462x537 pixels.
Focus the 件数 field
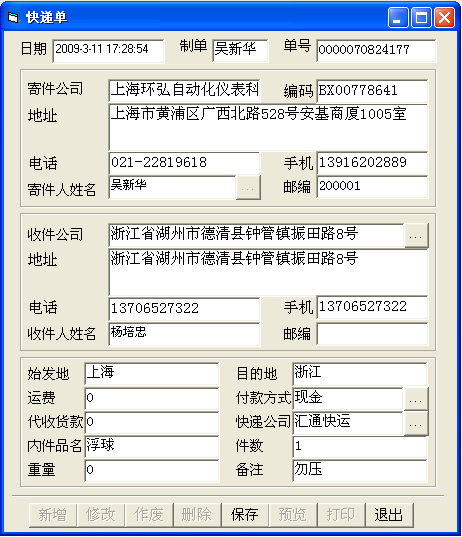[360, 447]
